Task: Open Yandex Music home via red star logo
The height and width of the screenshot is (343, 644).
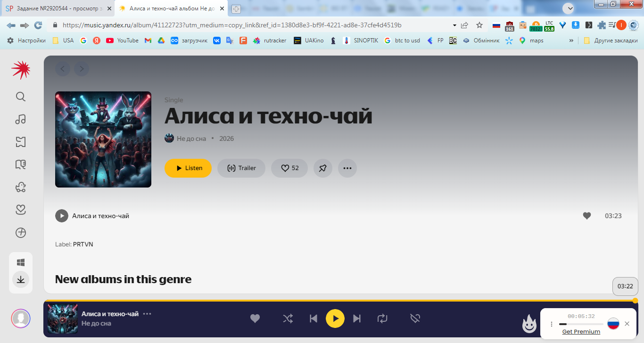Action: [21, 70]
